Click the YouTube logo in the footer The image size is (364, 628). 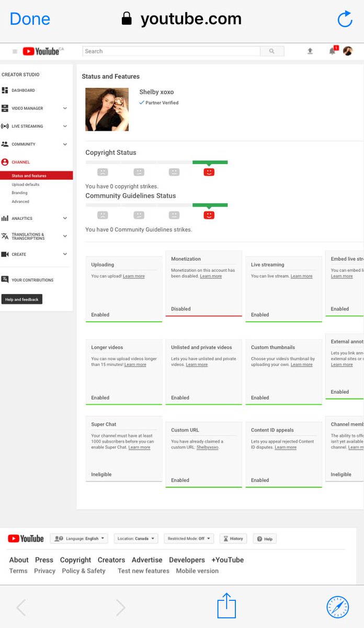[x=26, y=539]
